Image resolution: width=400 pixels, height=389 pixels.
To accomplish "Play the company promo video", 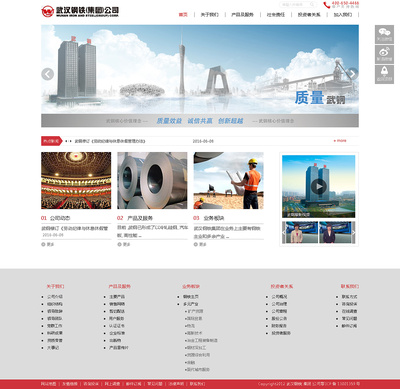I will [319, 186].
